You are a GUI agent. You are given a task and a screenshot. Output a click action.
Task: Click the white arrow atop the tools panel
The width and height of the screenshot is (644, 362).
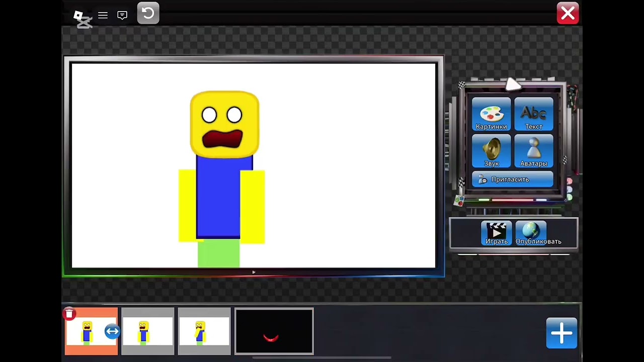coord(513,84)
